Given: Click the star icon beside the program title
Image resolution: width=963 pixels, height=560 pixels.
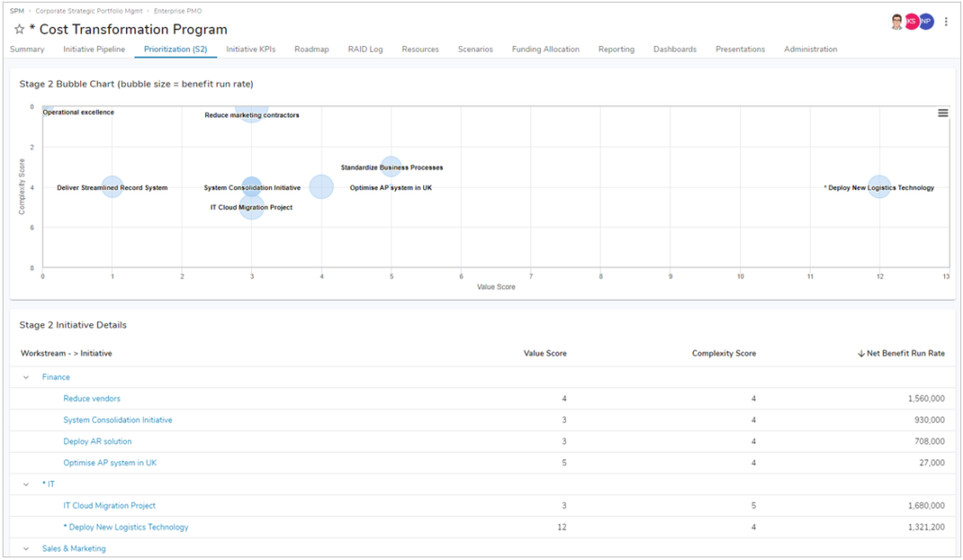Looking at the screenshot, I should pos(19,29).
